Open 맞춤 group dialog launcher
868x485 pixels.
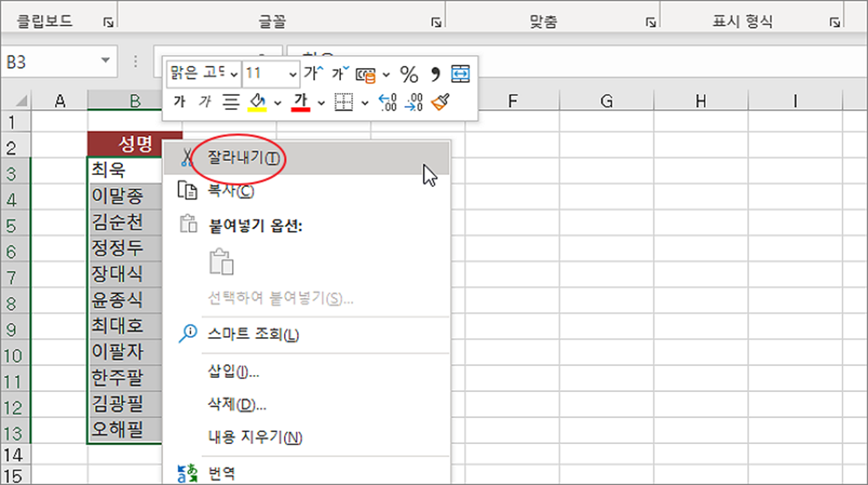pos(651,23)
